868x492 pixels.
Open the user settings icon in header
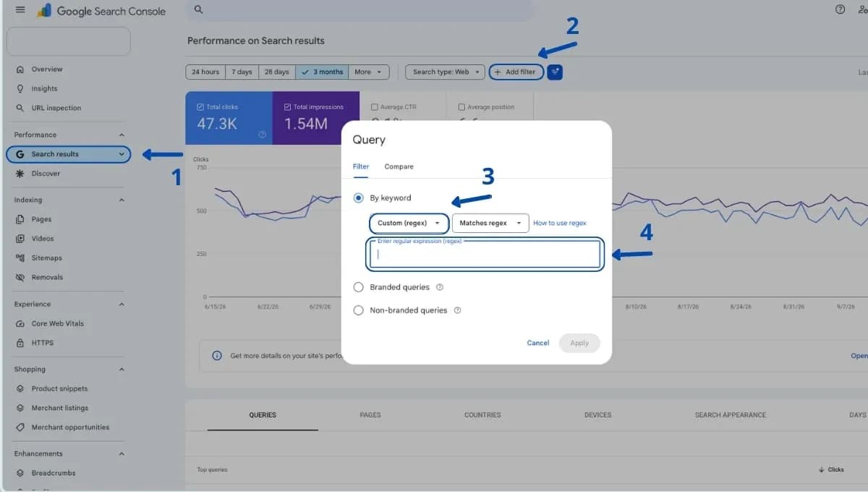tap(864, 9)
